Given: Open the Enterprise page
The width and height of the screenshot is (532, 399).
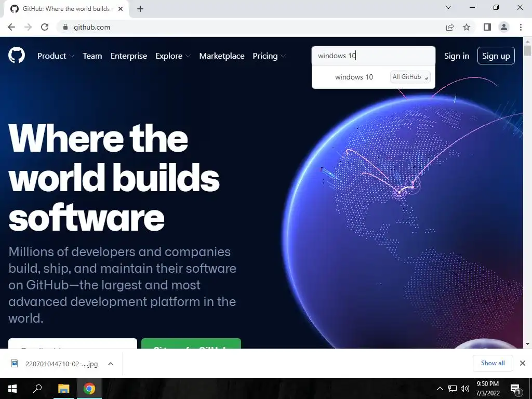Looking at the screenshot, I should tap(129, 56).
